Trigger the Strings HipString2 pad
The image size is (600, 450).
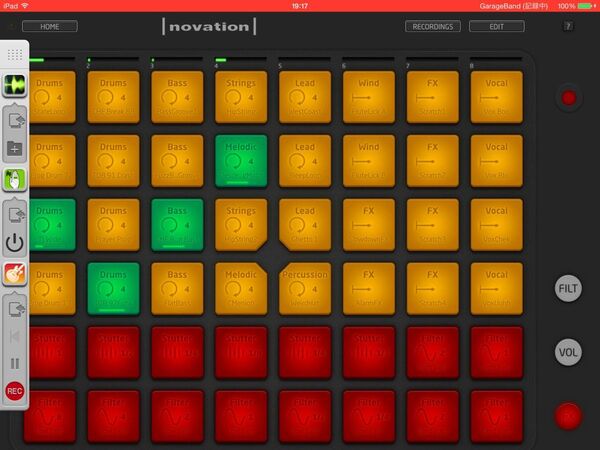[x=241, y=225]
